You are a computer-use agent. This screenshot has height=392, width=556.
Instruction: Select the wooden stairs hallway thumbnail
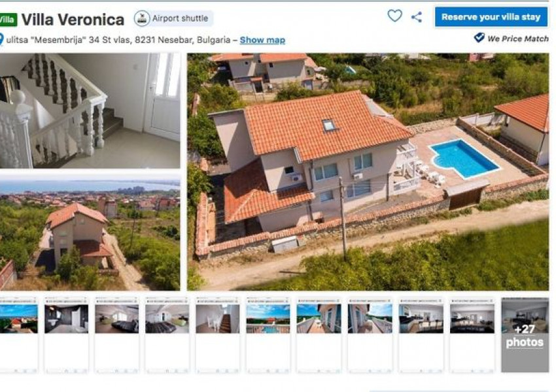coord(217,318)
